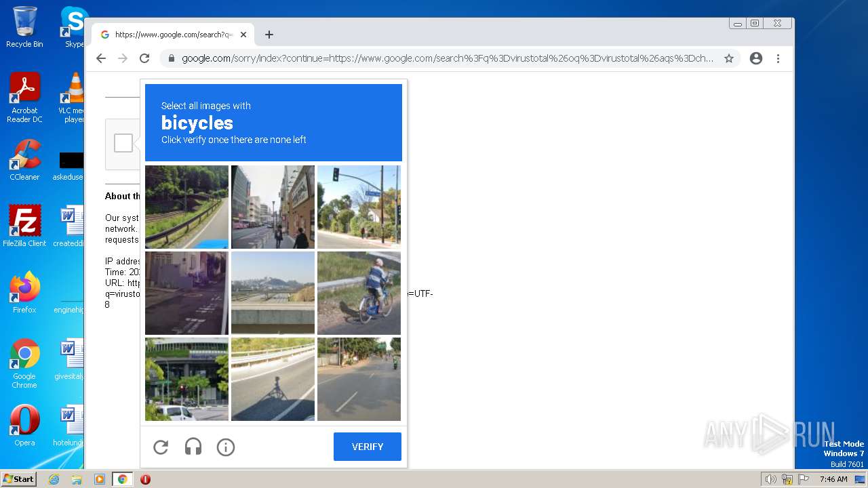Open Acrobat Reader DC desktop shortcut
Screen dimensions: 868x488
click(x=24, y=98)
